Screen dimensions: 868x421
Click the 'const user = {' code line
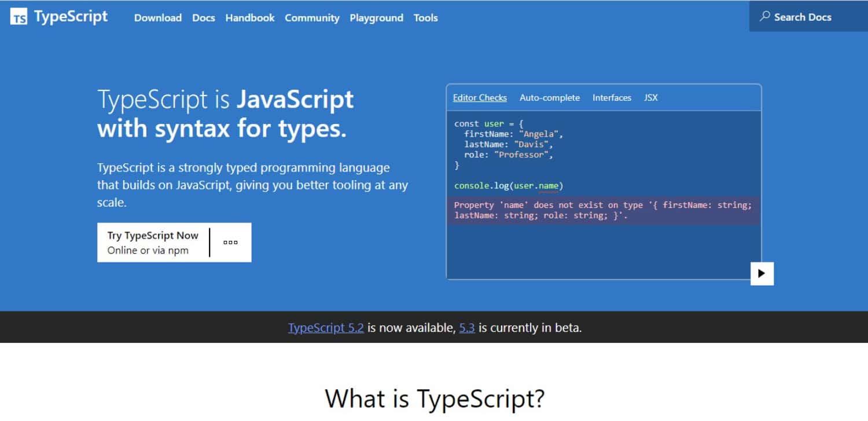(489, 124)
